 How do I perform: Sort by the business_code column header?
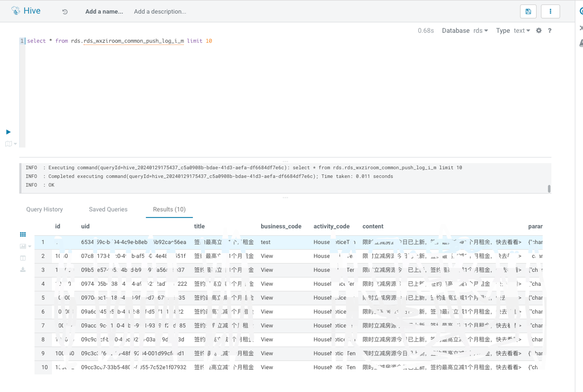[x=281, y=226]
